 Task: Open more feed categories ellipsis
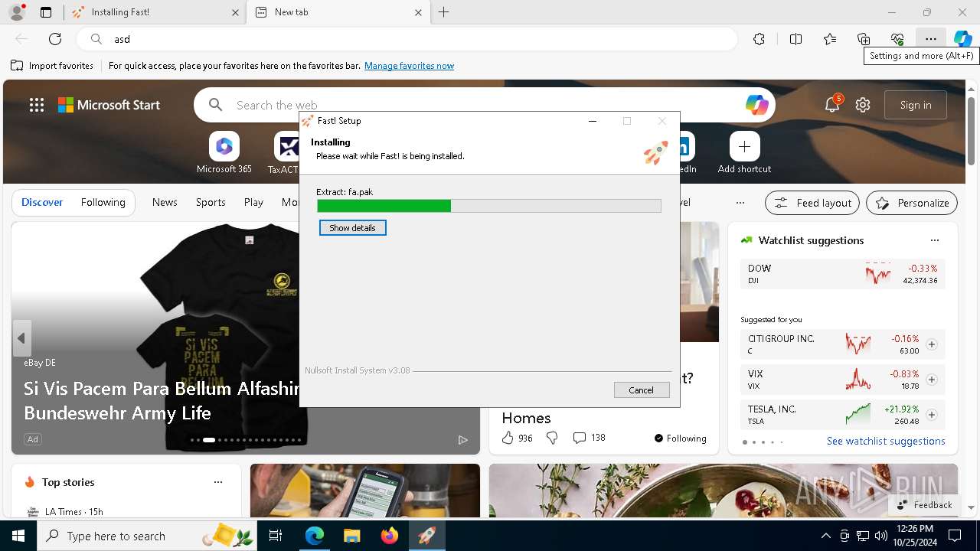pyautogui.click(x=740, y=203)
